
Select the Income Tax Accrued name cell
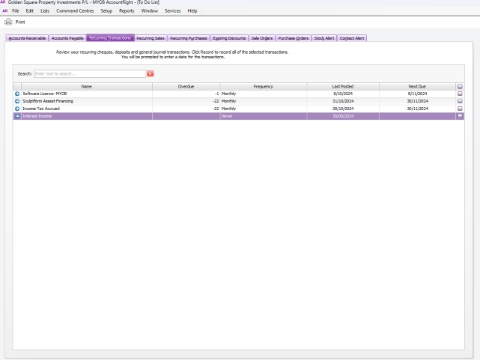87,109
